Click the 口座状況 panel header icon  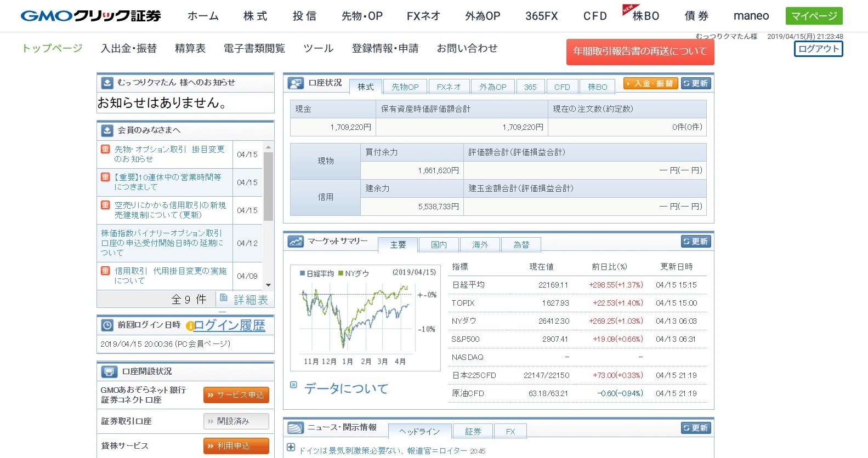pos(296,83)
